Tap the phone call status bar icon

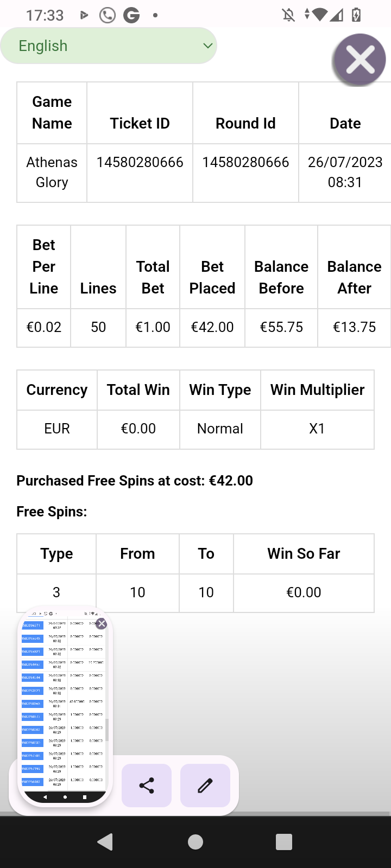pyautogui.click(x=108, y=15)
